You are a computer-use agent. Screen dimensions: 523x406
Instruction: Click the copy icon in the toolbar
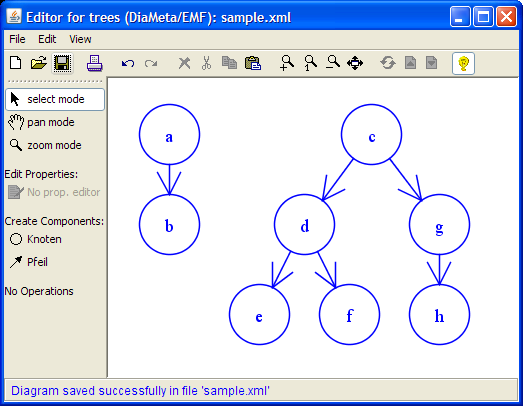pos(229,63)
